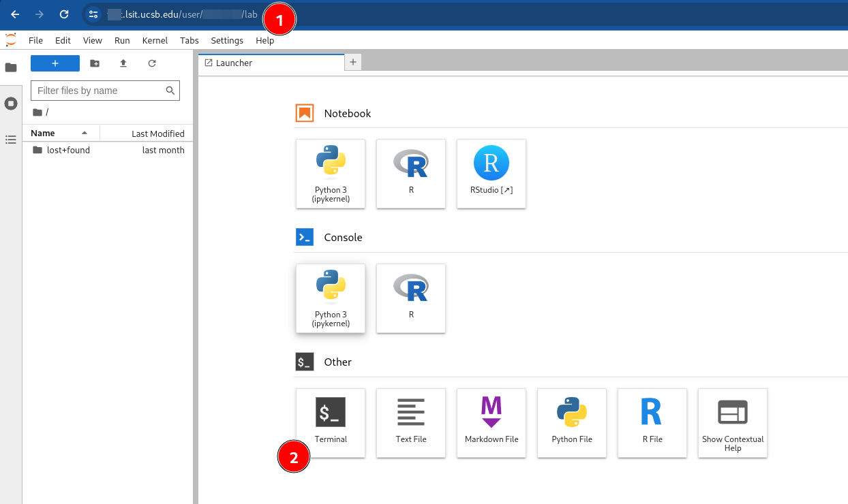Switch to the Launcher tab
The image size is (848, 504).
(271, 63)
